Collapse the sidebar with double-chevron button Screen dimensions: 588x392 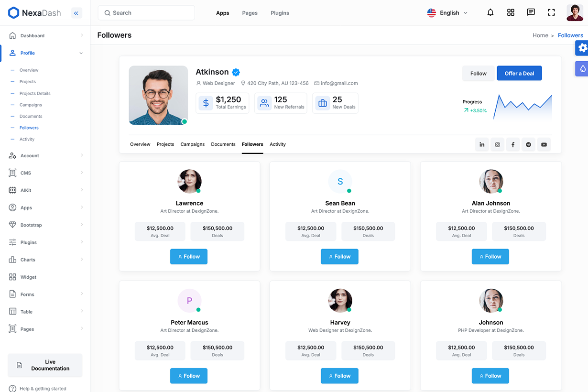[76, 13]
